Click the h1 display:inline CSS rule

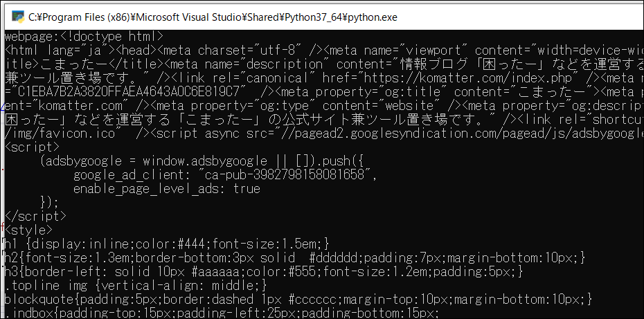coord(167,244)
